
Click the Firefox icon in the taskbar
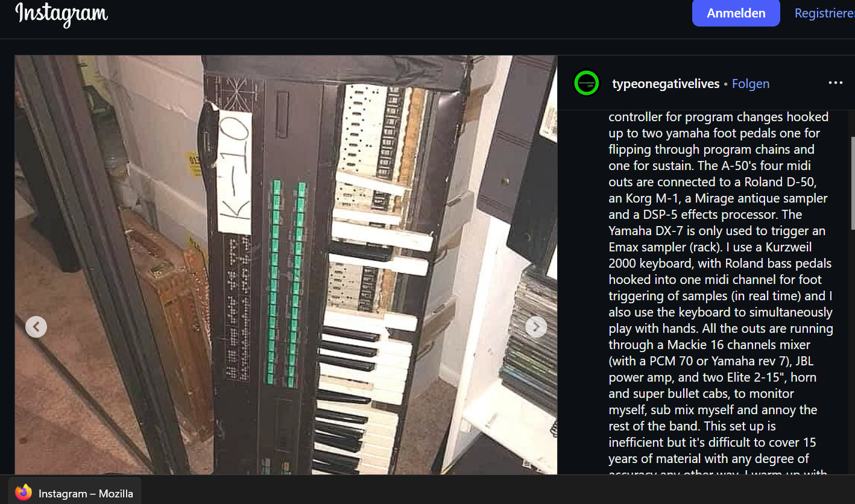point(24,493)
